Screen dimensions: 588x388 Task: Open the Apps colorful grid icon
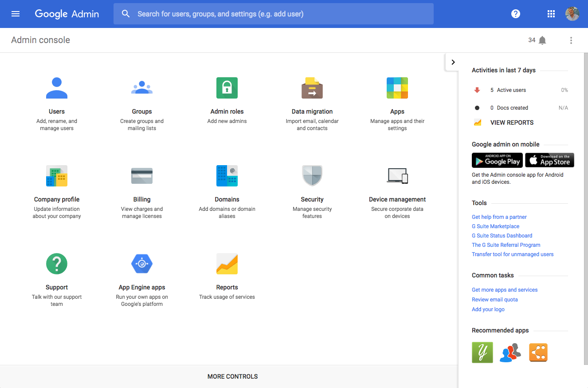point(397,88)
